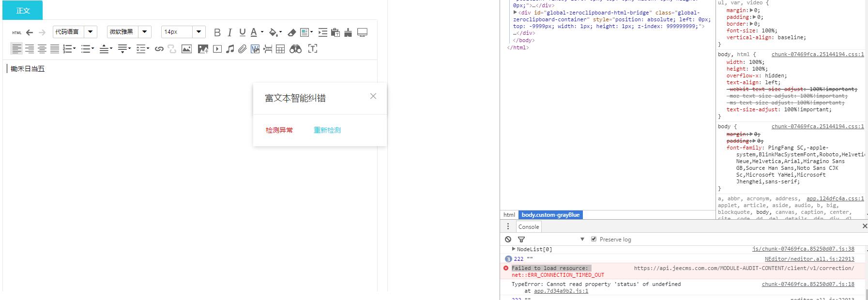Viewport: 868px width, 300px height.
Task: Close the 富文本智能纠错 dialog
Action: [373, 96]
